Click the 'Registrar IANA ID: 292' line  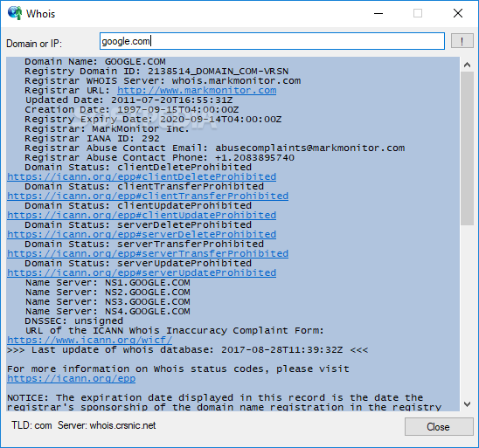[92, 139]
